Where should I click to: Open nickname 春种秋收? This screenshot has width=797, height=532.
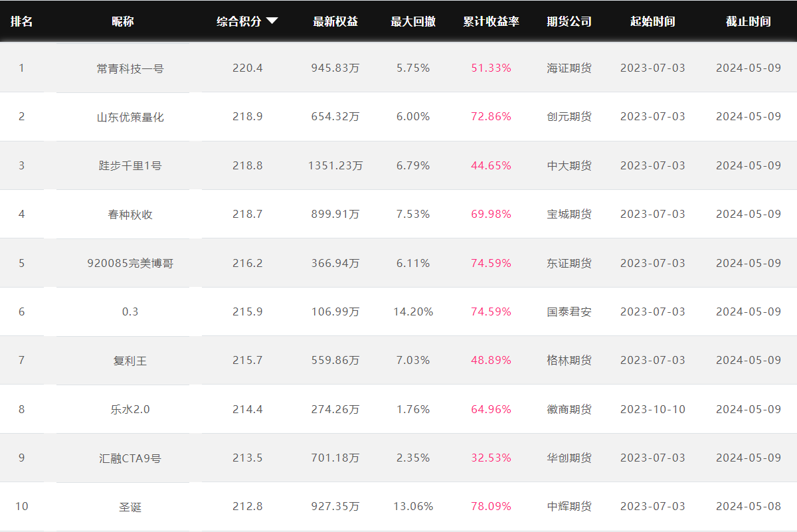point(130,215)
